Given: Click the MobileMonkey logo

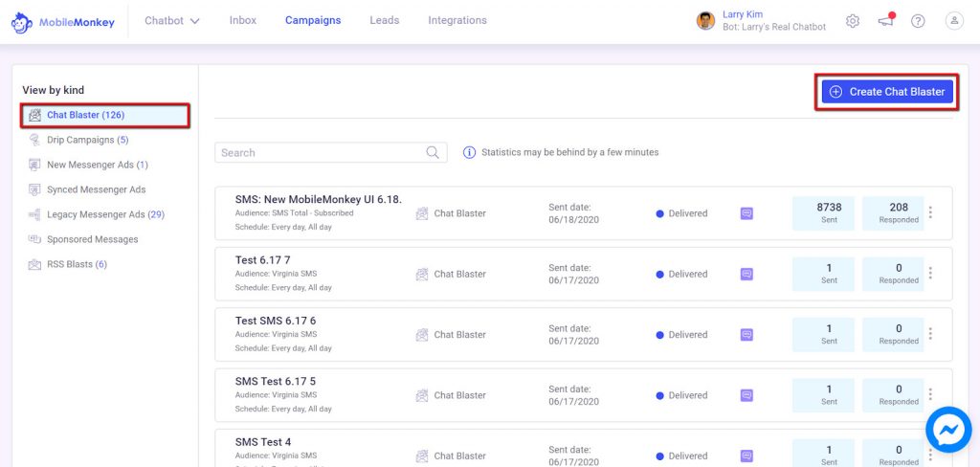Looking at the screenshot, I should [x=63, y=23].
